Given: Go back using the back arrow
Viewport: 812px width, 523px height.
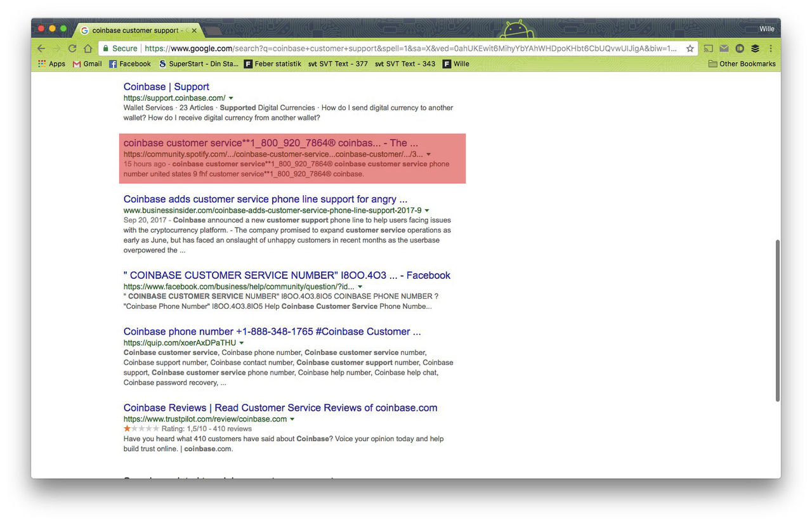Looking at the screenshot, I should 41,49.
